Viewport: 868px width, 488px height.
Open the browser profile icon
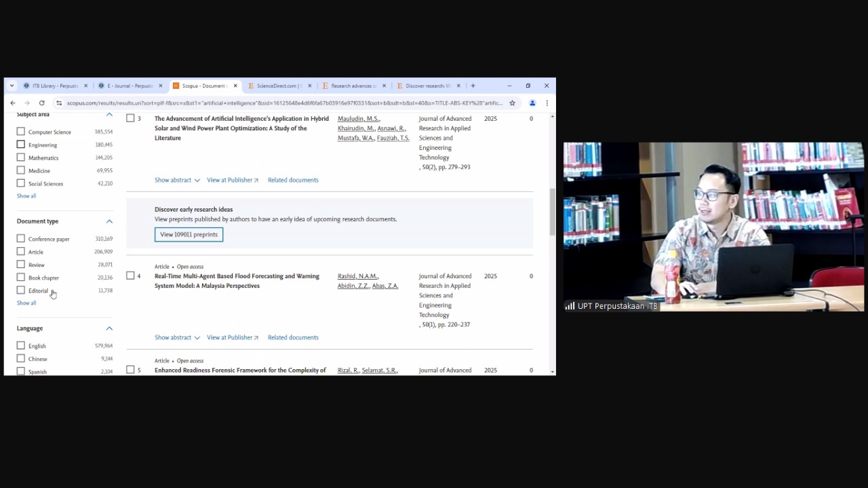[532, 103]
